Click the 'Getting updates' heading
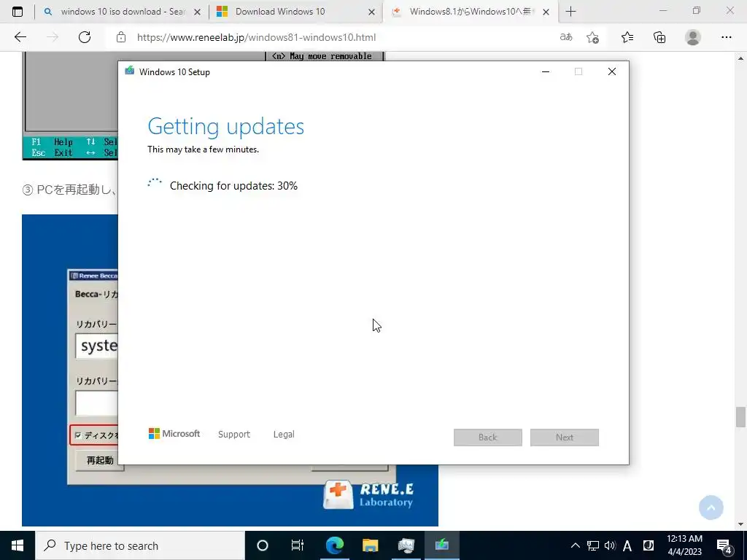 [226, 127]
